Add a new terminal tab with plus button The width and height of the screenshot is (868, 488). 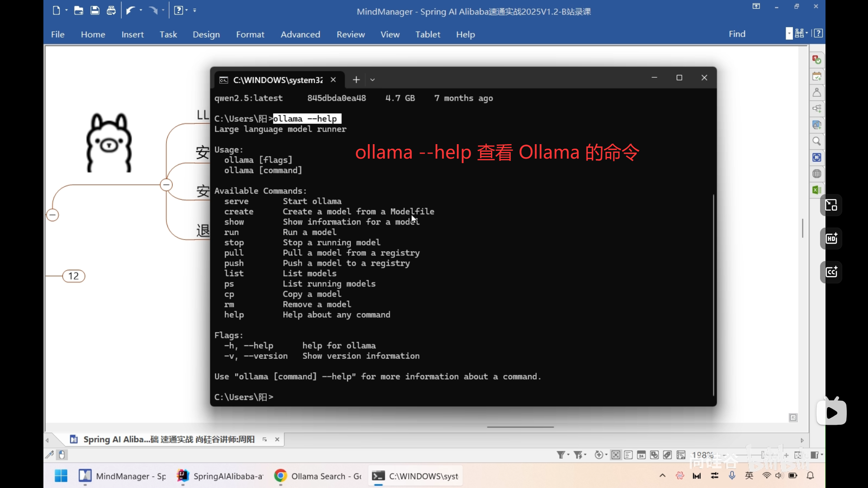pos(356,80)
